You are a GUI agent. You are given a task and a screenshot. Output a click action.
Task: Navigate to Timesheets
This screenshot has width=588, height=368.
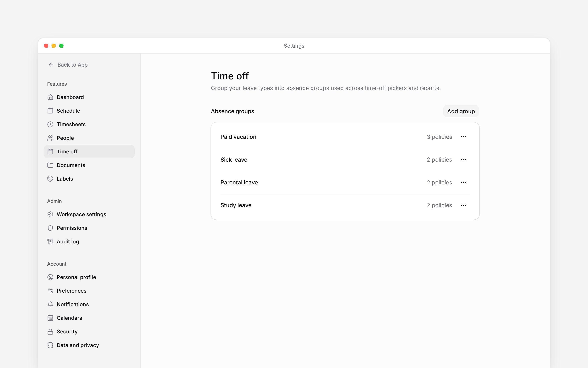(x=89, y=124)
